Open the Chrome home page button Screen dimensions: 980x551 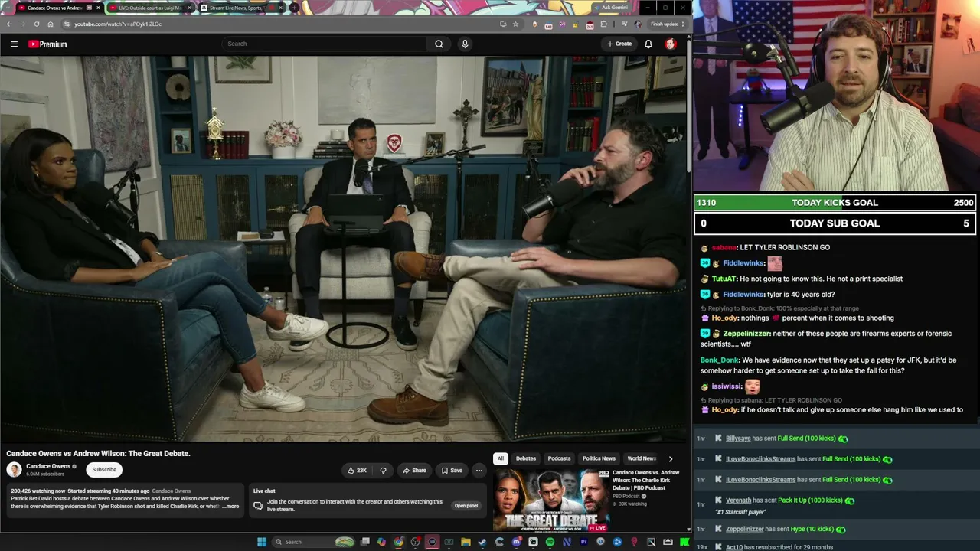(51, 24)
